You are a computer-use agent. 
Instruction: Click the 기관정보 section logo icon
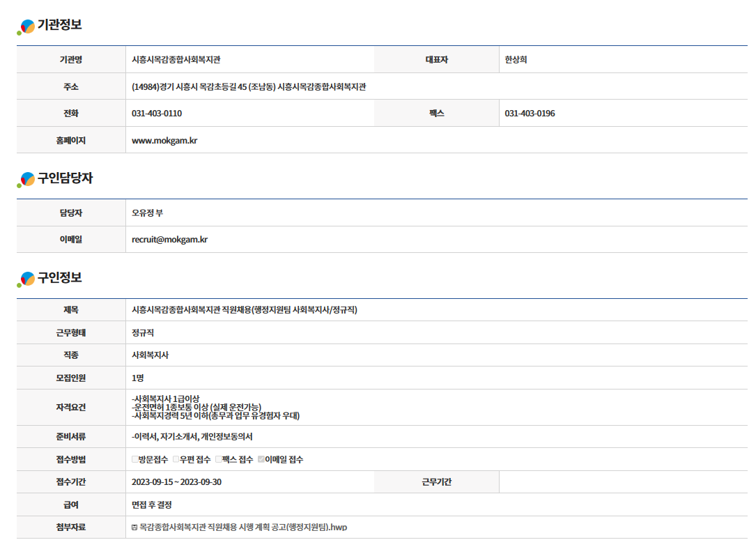point(26,27)
